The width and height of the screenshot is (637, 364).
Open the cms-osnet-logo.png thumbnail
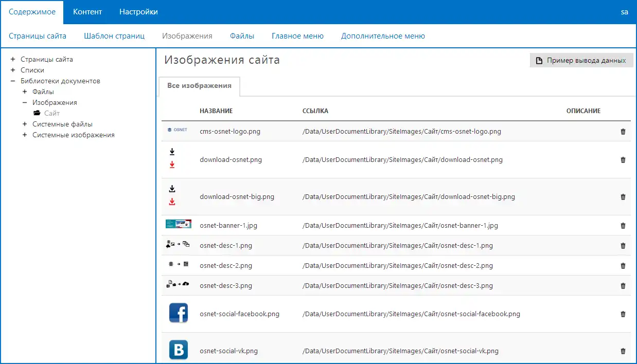[x=178, y=130]
